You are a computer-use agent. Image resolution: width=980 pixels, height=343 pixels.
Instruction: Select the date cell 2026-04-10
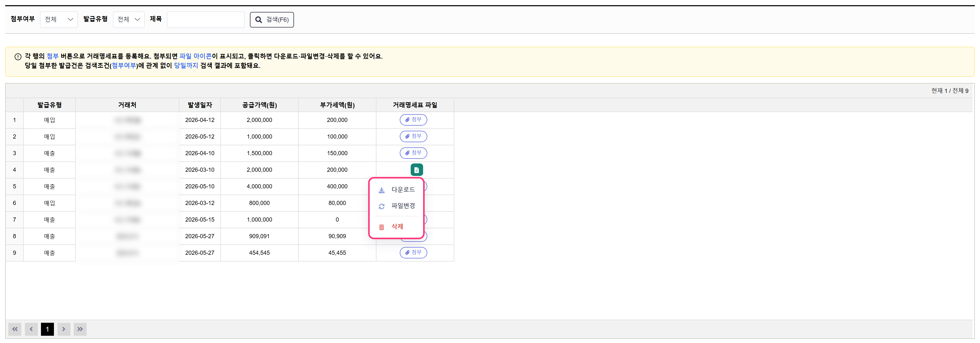pyautogui.click(x=200, y=153)
